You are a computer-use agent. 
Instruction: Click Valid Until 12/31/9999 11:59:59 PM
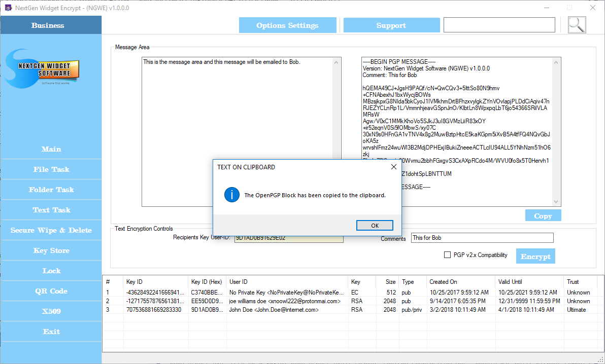coord(529,301)
